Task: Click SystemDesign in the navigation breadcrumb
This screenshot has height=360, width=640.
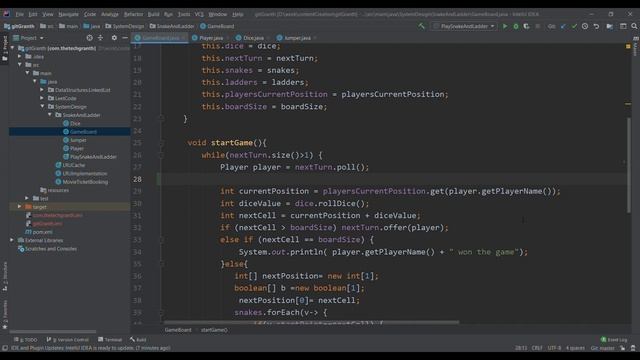Action: 124,26
